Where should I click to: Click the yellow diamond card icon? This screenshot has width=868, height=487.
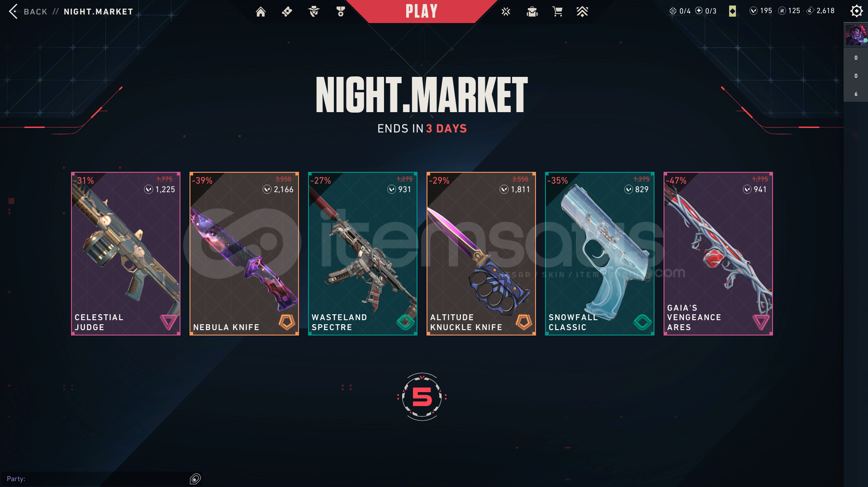tap(732, 11)
